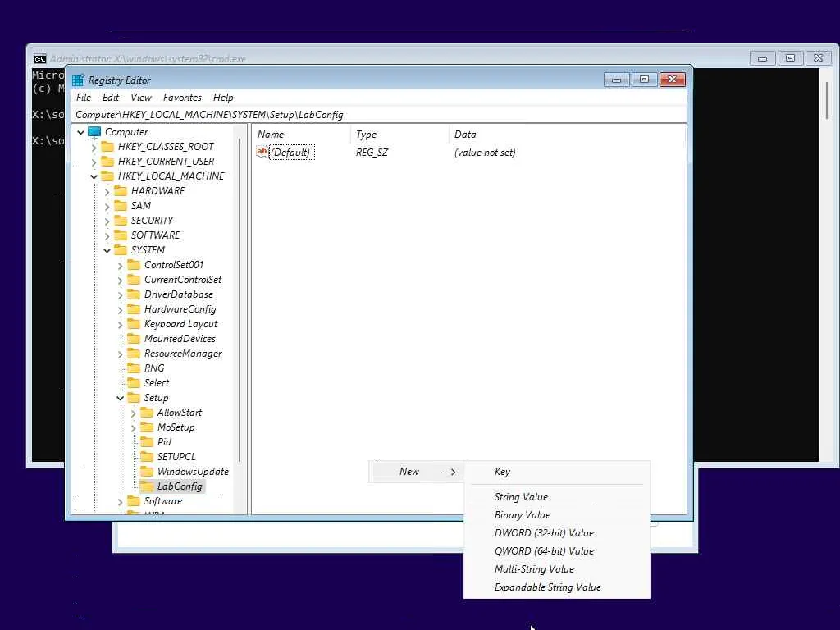Click the HKEY_CLASSES_ROOT folder icon
This screenshot has height=630, width=840.
pos(107,147)
